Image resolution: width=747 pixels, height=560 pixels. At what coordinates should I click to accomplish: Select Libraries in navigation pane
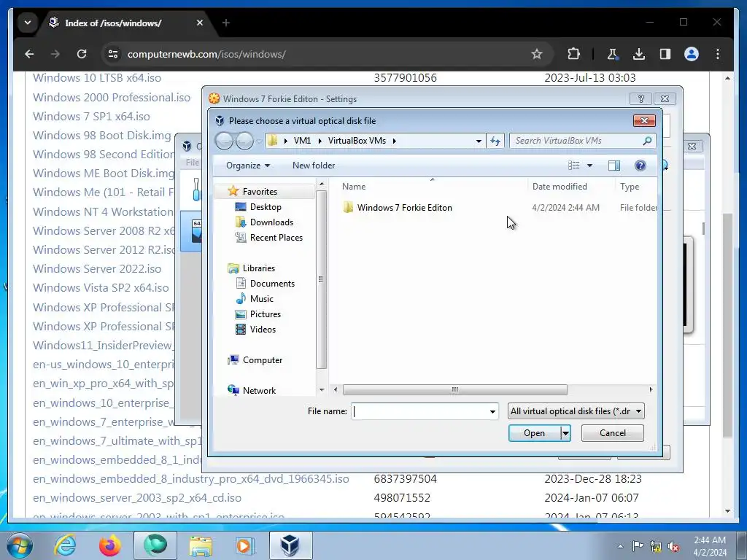click(259, 268)
